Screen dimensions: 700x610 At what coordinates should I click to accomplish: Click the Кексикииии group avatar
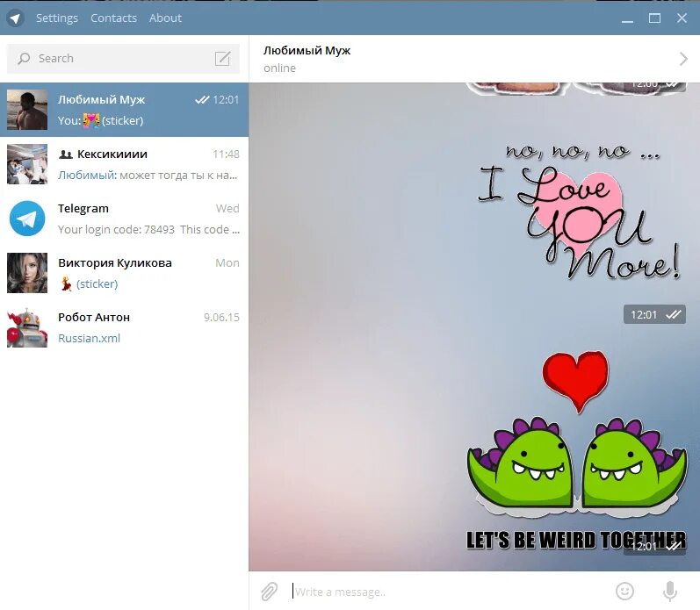tap(27, 164)
